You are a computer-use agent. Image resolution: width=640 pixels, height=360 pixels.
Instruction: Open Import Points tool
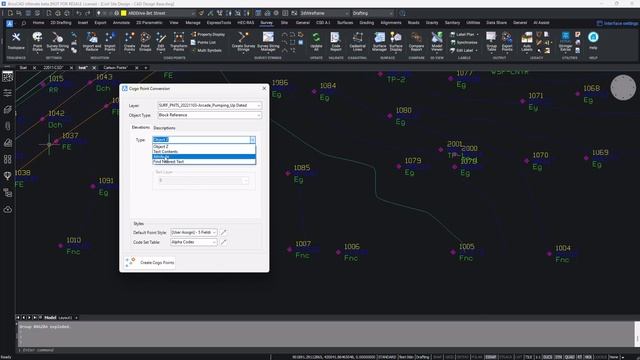(110, 42)
